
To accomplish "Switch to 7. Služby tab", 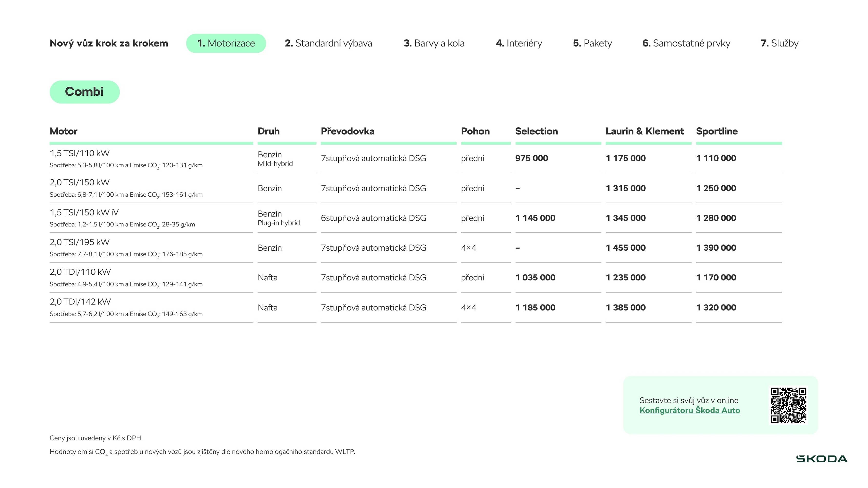I will 779,43.
